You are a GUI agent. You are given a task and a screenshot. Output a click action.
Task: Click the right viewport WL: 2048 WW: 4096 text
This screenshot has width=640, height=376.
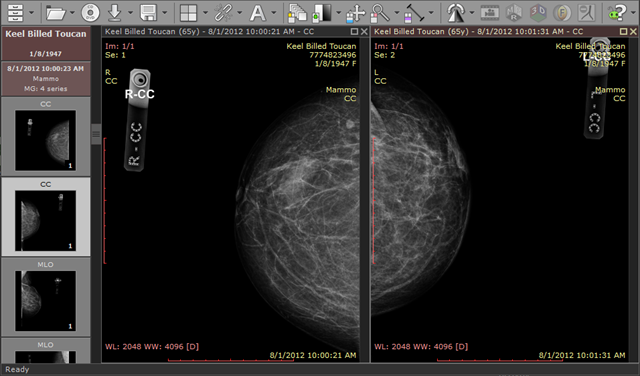[421, 347]
